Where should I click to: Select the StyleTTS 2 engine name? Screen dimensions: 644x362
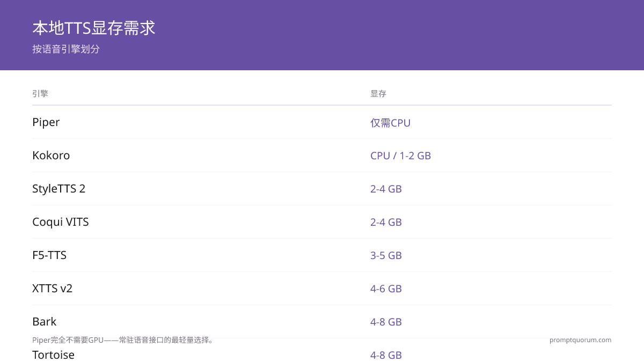click(59, 189)
